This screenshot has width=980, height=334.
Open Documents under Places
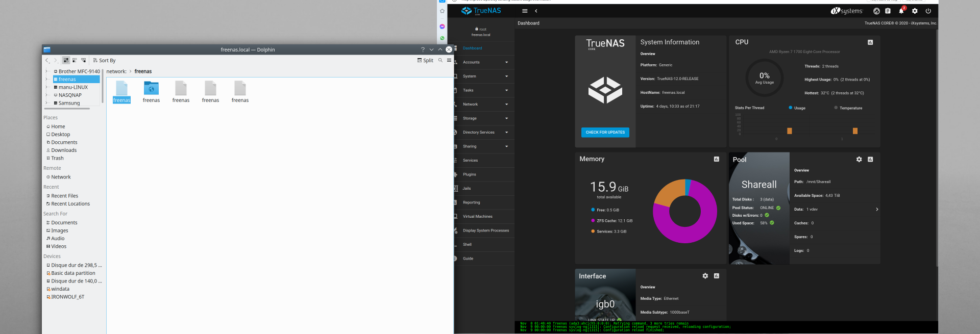[62, 142]
